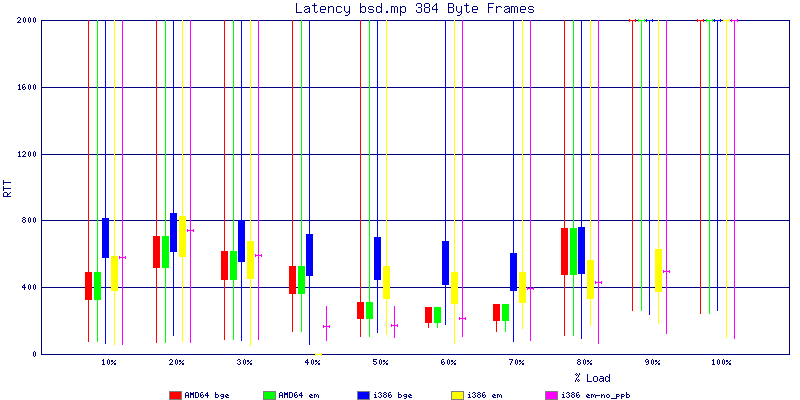Screen dimensions: 800x400
Task: Click the magenta median marker at 20% load
Action: [x=190, y=230]
